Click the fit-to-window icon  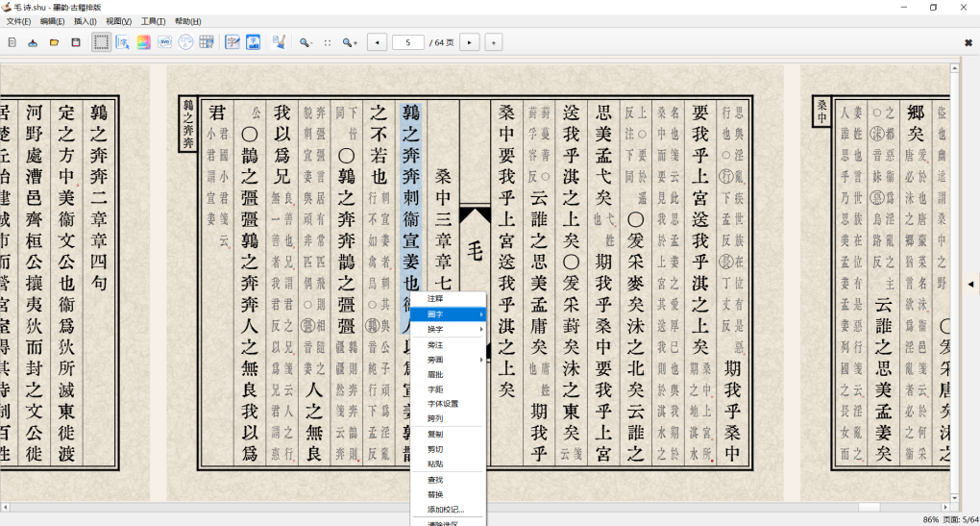click(x=328, y=42)
